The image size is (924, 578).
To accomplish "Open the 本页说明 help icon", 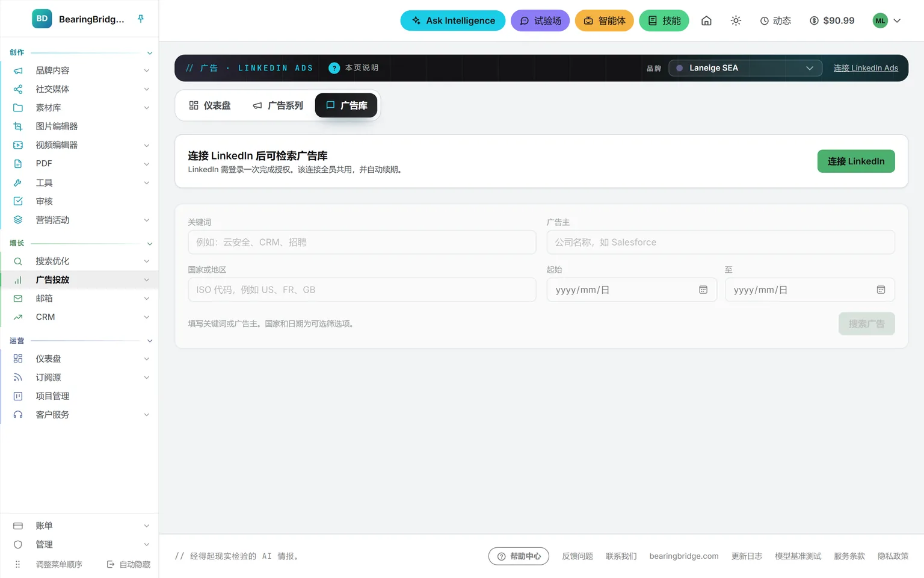I will pos(334,68).
